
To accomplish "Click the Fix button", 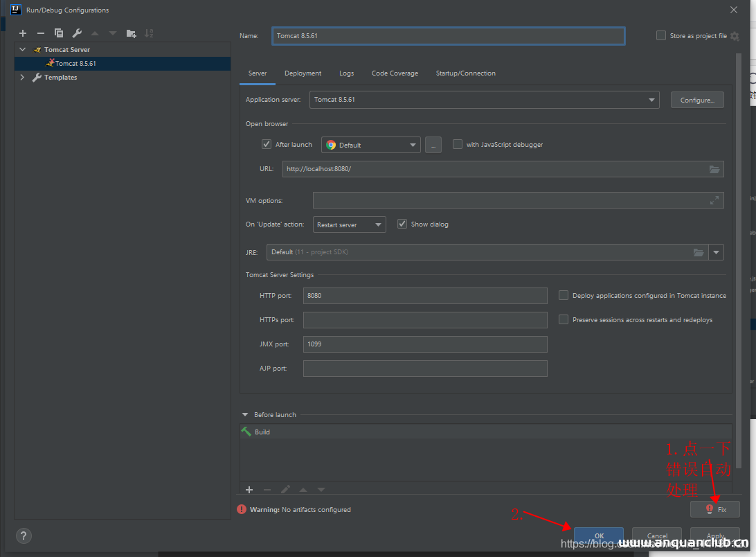I will [x=715, y=509].
